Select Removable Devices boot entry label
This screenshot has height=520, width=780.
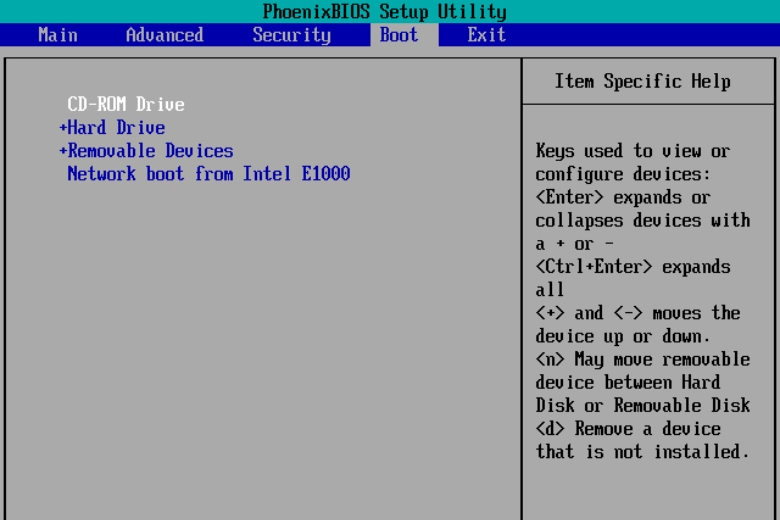[150, 151]
